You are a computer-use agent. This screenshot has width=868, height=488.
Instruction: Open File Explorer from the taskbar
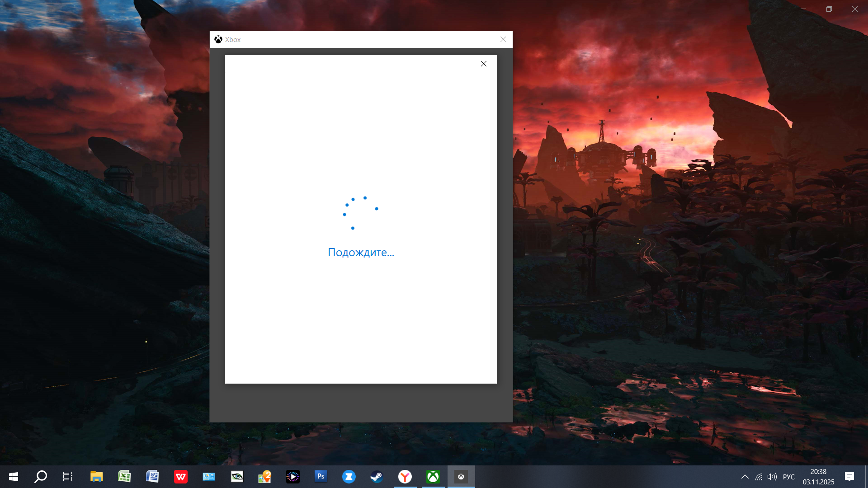click(x=96, y=477)
